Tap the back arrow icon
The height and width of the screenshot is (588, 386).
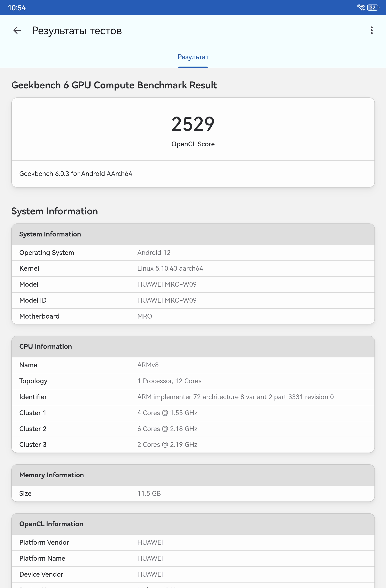tap(17, 30)
